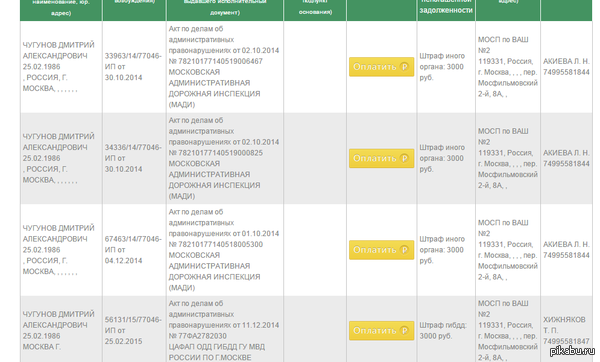Click document text № 78210177140518005300
600x362 pixels.
click(x=216, y=244)
